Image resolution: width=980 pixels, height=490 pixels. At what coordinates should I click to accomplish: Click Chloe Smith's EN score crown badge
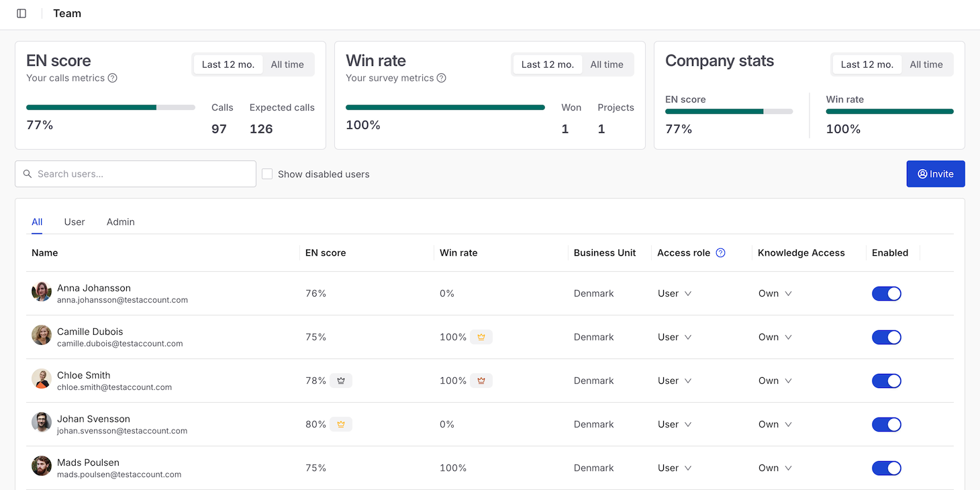click(x=341, y=381)
